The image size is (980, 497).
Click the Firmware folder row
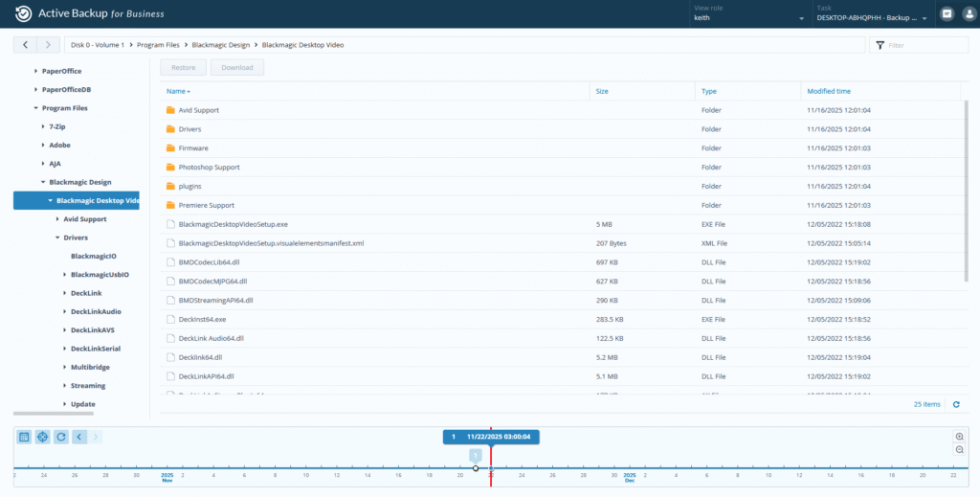tap(193, 148)
